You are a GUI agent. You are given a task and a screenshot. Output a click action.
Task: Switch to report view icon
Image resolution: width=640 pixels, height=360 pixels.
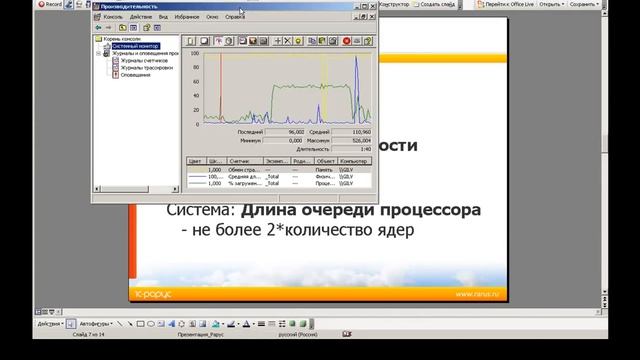pyautogui.click(x=264, y=41)
